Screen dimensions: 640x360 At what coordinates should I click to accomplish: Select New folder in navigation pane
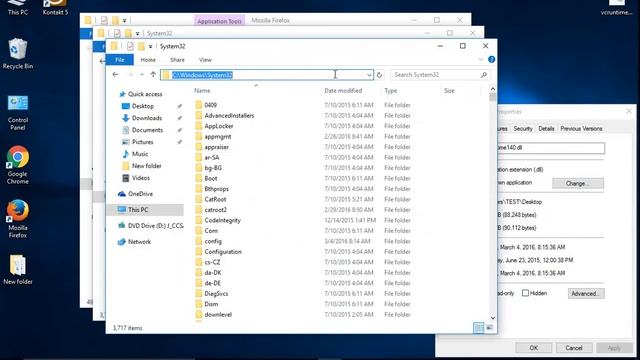tap(146, 166)
